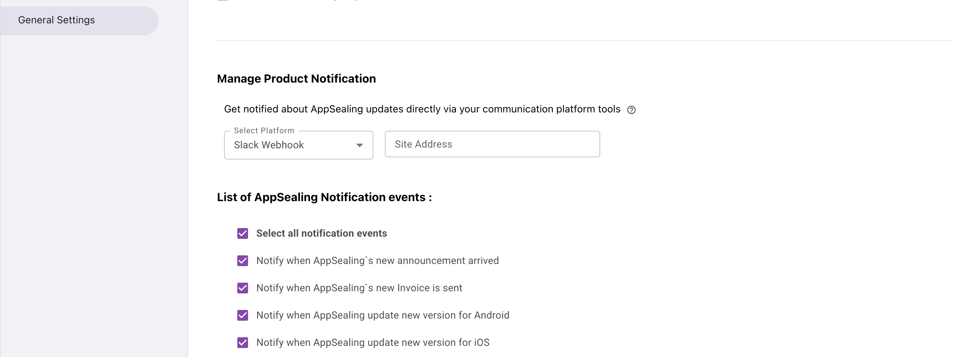Image resolution: width=980 pixels, height=357 pixels.
Task: Click the small Select Platform field label
Action: point(264,130)
